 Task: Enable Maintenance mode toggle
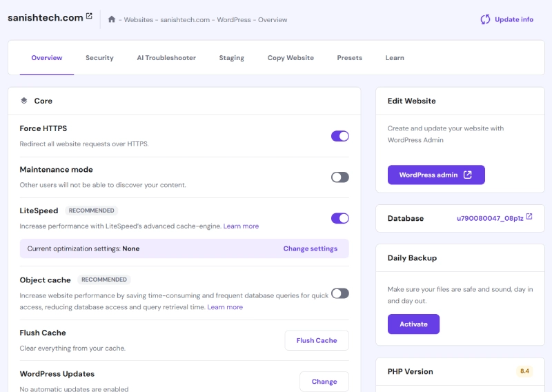point(339,177)
